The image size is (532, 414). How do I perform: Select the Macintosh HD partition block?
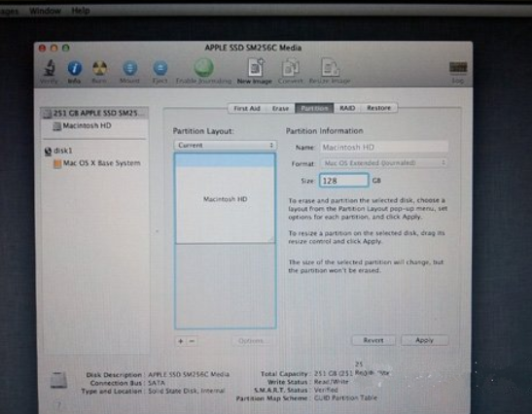[225, 198]
